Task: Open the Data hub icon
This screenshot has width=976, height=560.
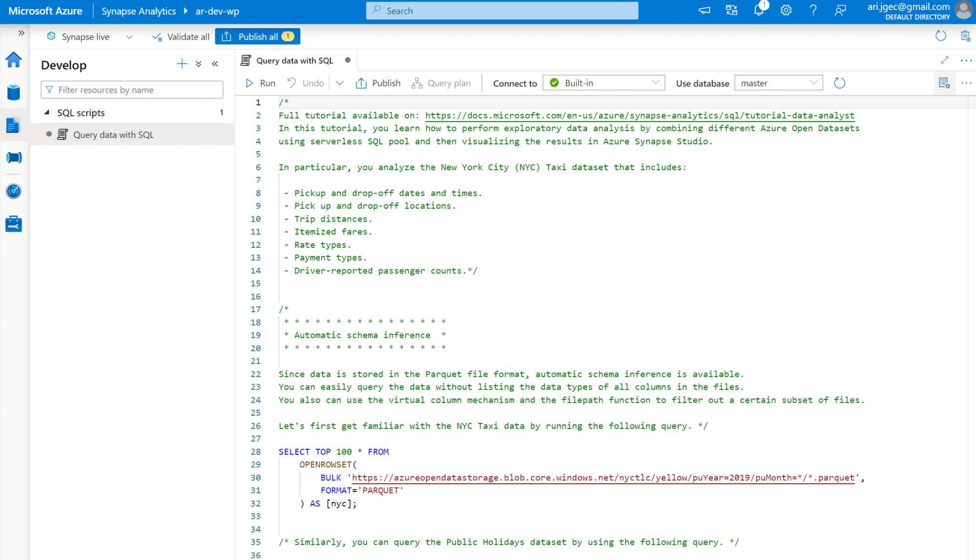Action: pos(14,93)
